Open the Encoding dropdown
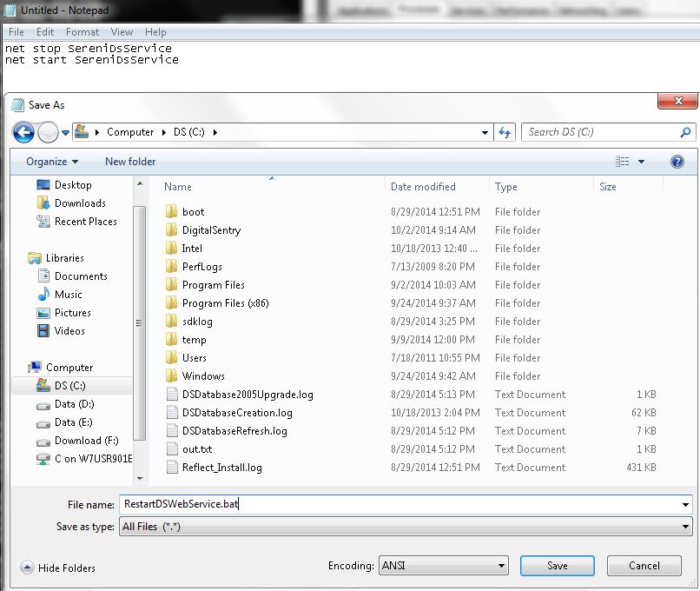Screen dimensions: 700x591 [x=443, y=565]
